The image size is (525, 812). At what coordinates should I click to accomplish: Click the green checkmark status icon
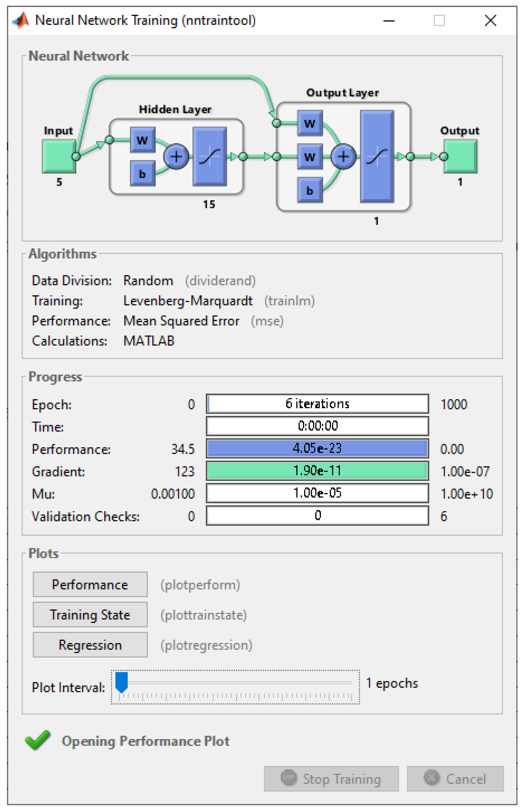pos(37,740)
